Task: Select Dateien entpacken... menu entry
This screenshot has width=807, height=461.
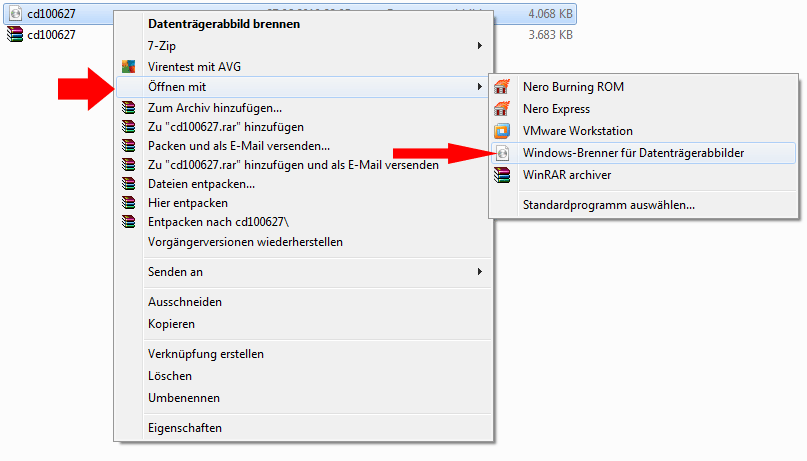Action: pos(201,184)
